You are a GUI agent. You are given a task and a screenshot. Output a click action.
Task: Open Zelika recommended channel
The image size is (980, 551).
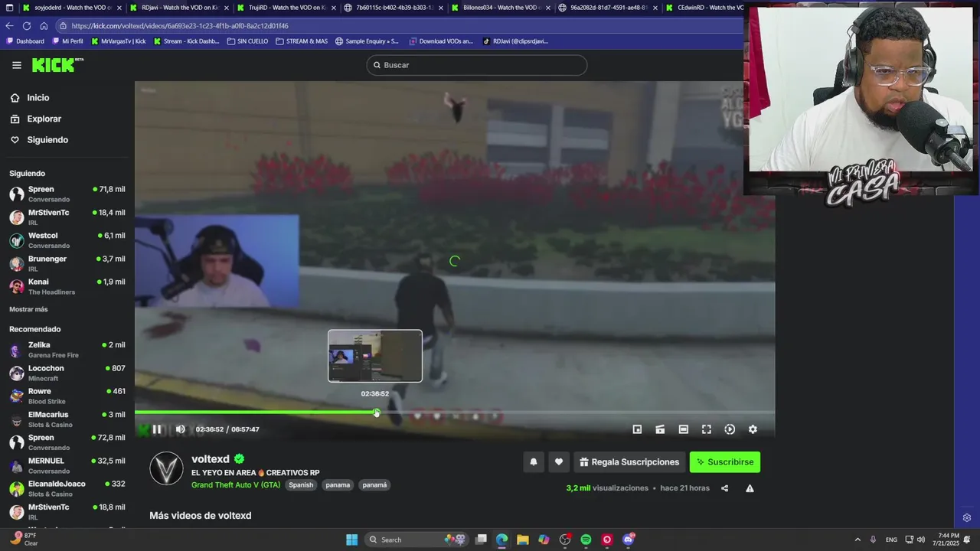(x=67, y=350)
